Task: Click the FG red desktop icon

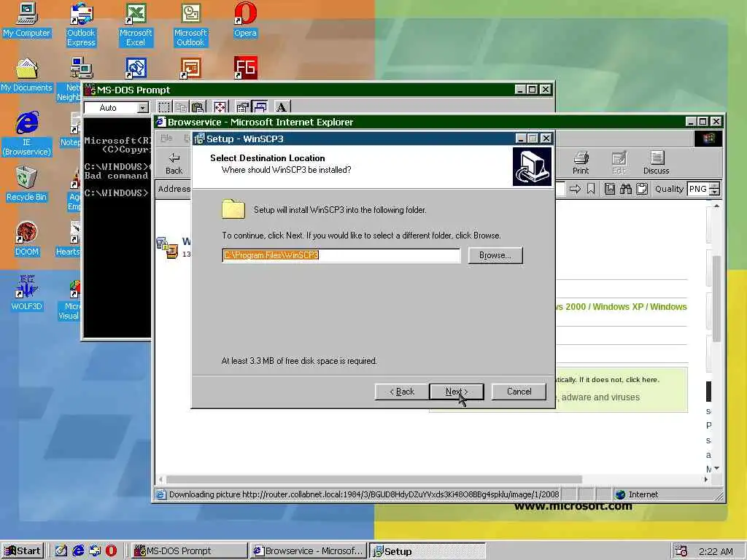Action: [x=246, y=68]
